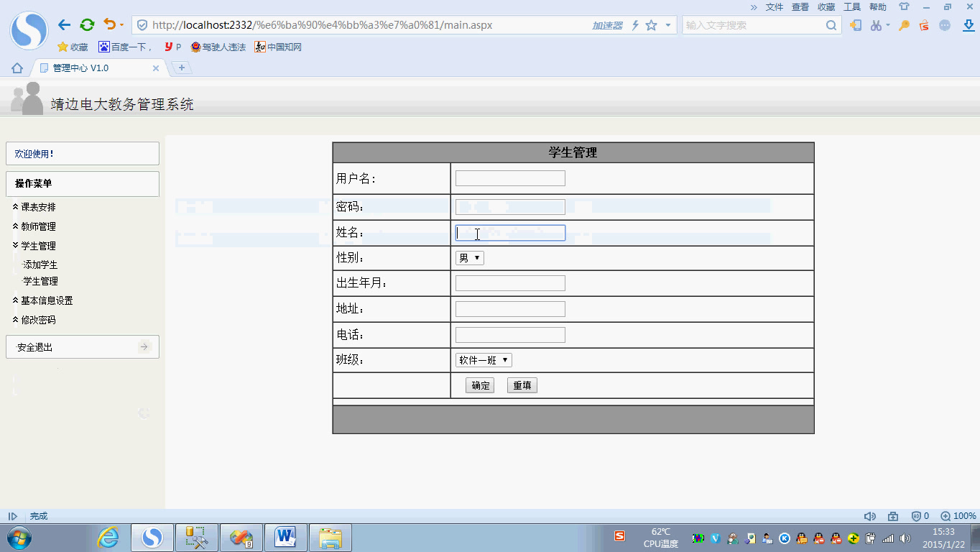The height and width of the screenshot is (552, 980).
Task: Click the send-to-phone icon
Action: [x=856, y=24]
